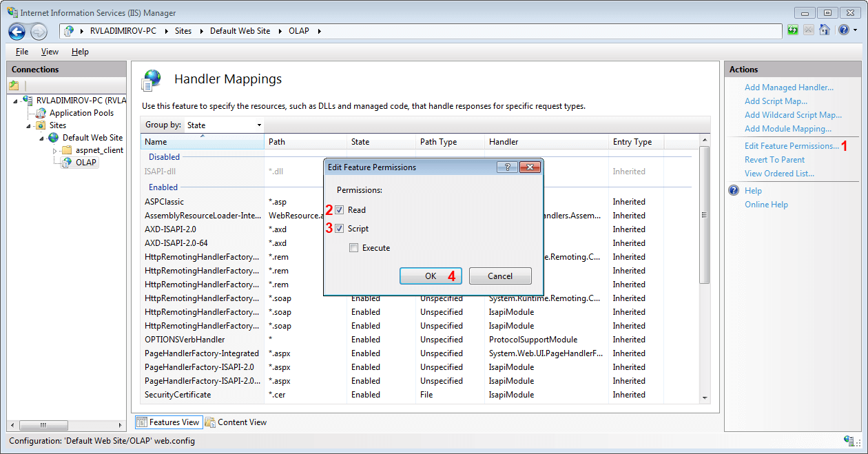Uncheck the Script permission checkbox
This screenshot has width=868, height=454.
[x=339, y=228]
